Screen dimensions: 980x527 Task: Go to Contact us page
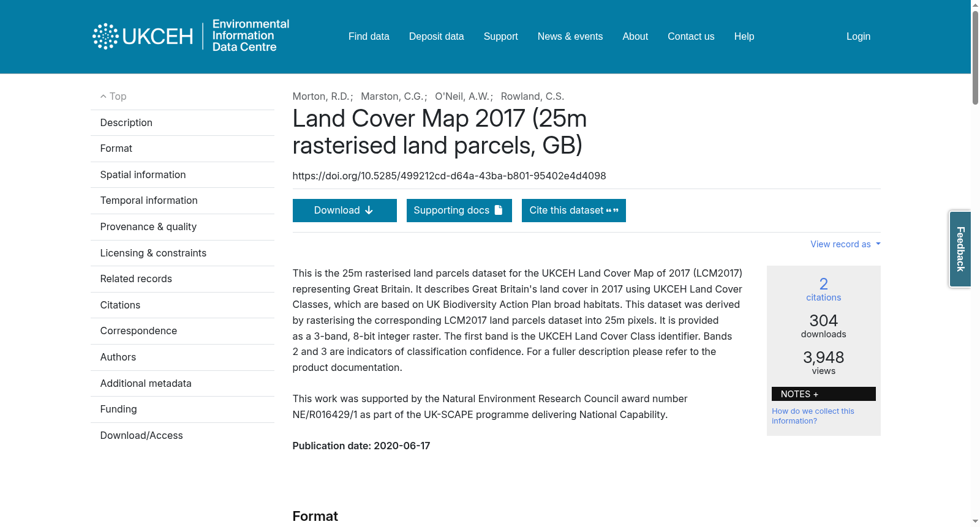[691, 37]
